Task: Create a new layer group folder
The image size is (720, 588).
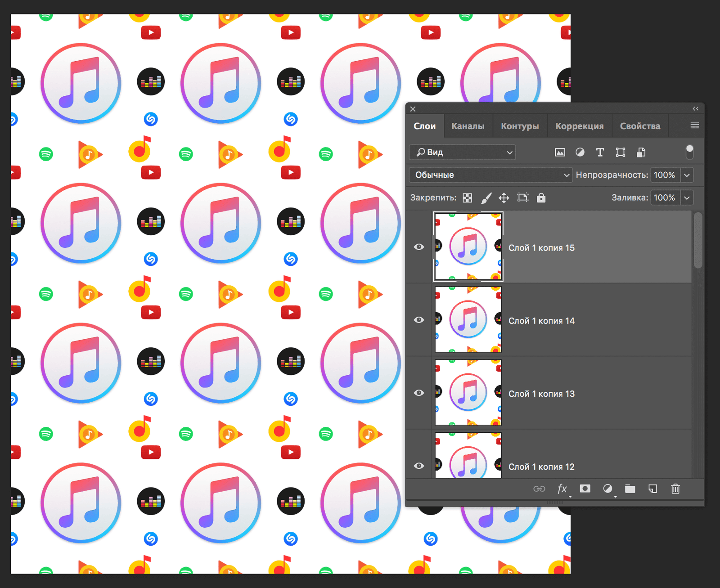Action: point(630,489)
